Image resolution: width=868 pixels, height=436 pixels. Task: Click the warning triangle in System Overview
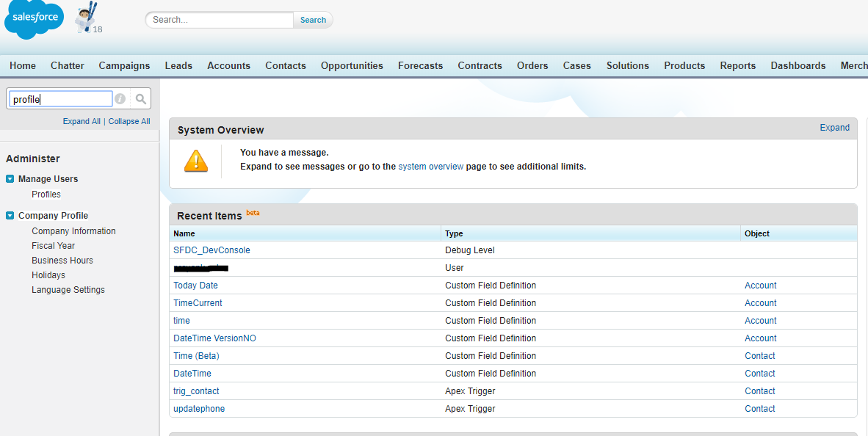click(196, 160)
